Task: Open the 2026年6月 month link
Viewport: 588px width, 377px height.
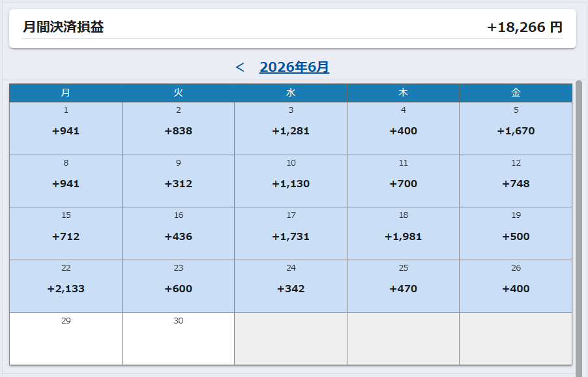Action: pos(295,67)
